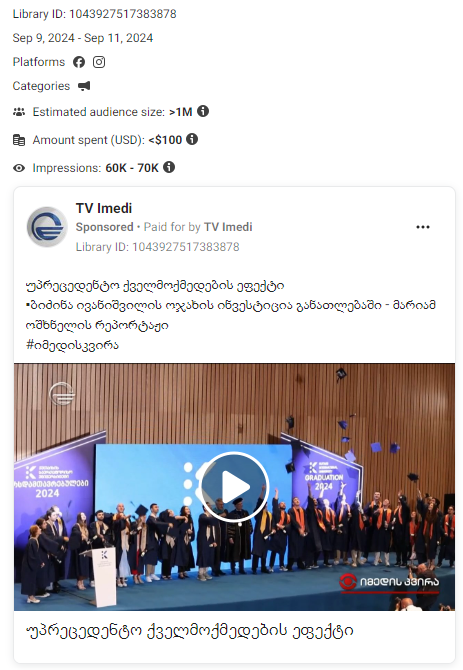Click the ad headline below video
463x670 pixels.
[x=189, y=631]
